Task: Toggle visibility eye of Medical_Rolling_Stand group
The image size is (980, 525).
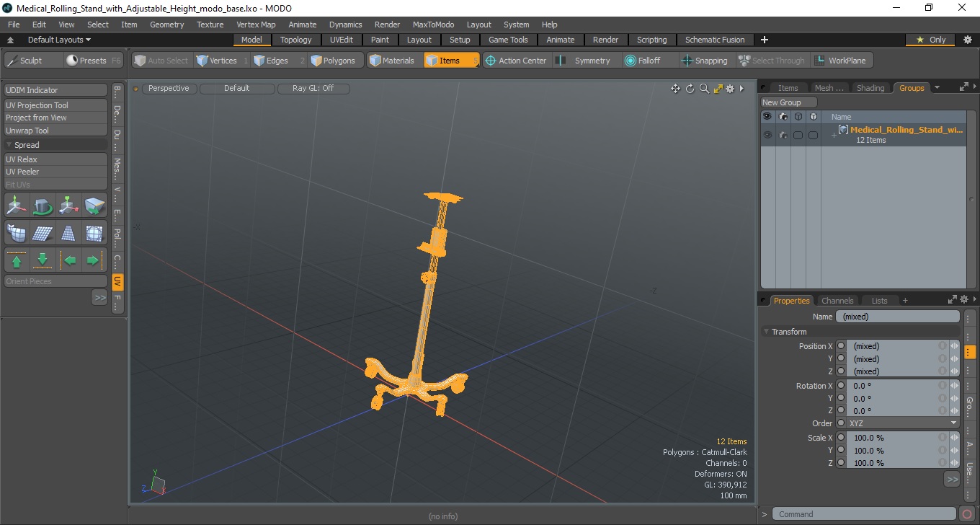Action: point(767,135)
